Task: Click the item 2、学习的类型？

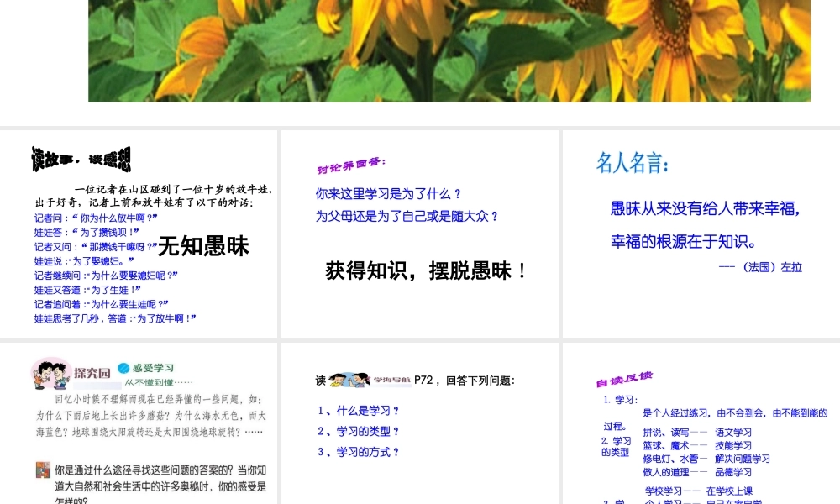Action: [x=359, y=431]
